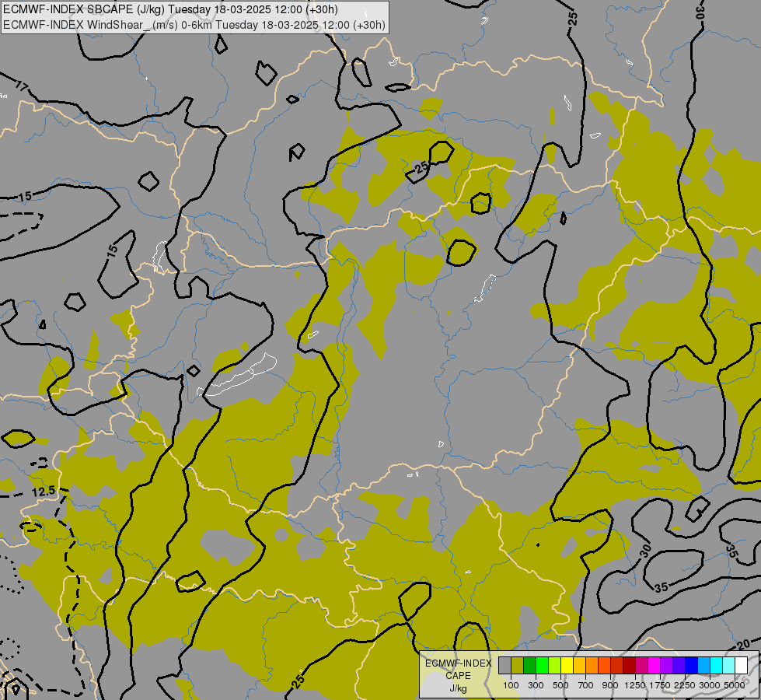Click the 5000 legend value
Image resolution: width=761 pixels, height=700 pixels.
tap(735, 685)
